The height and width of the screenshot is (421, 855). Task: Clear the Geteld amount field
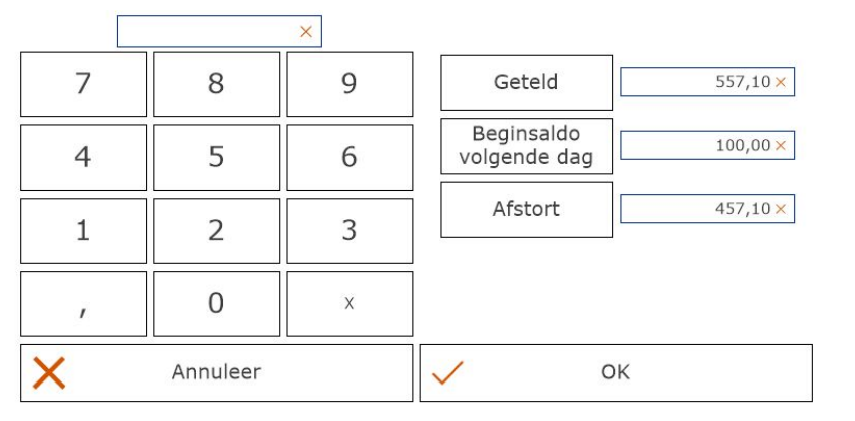(780, 82)
